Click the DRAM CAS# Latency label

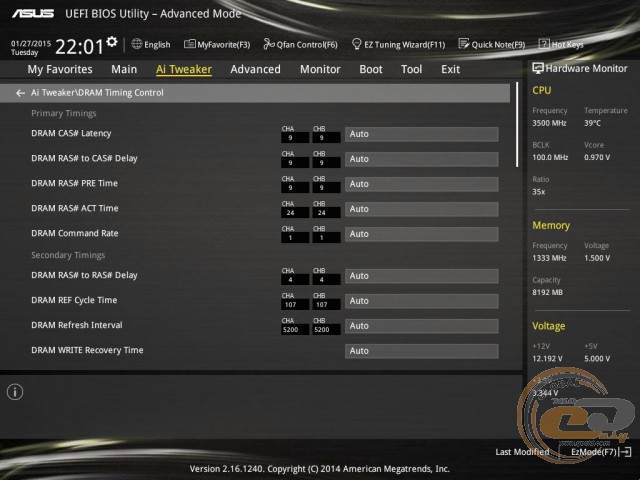[71, 133]
